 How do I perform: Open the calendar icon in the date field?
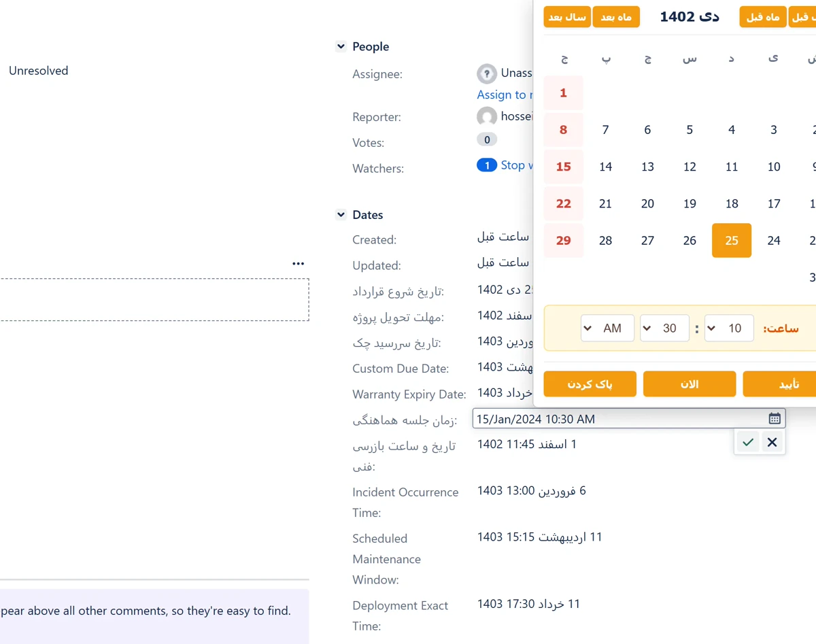(x=774, y=418)
